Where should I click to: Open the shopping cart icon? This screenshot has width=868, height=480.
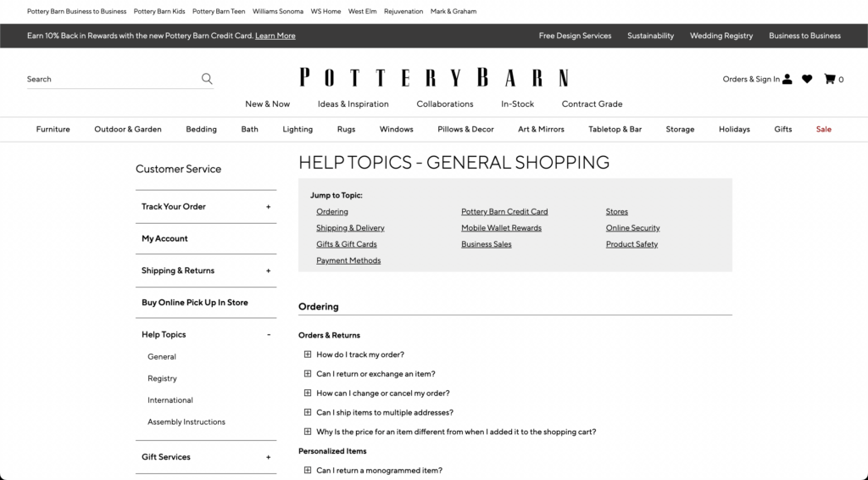829,79
